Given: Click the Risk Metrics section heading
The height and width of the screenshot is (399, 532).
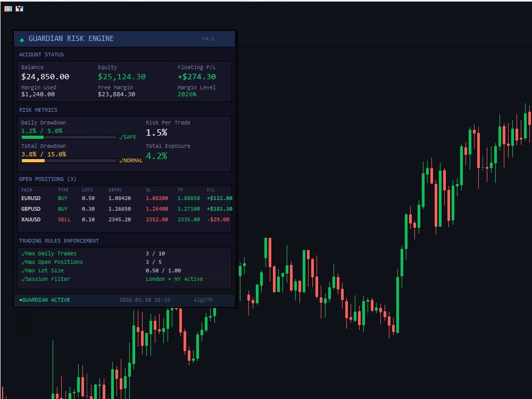Looking at the screenshot, I should pyautogui.click(x=38, y=110).
